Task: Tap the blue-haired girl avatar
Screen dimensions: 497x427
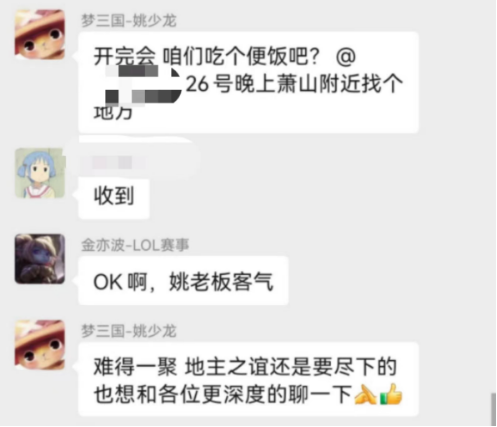Action: [40, 173]
